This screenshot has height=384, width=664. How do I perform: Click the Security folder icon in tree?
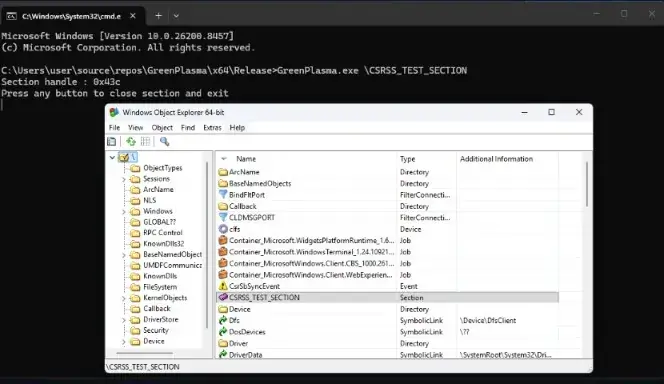pos(135,330)
